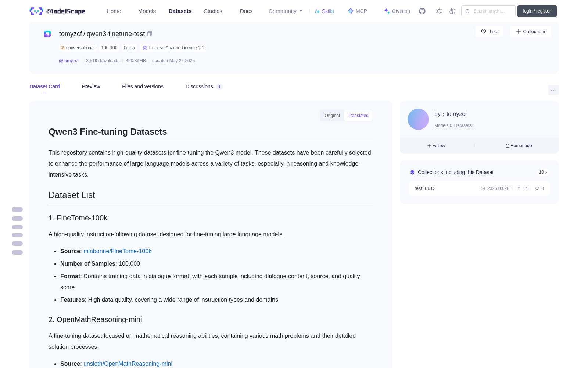Click the "Dataset List" heading

tap(72, 195)
